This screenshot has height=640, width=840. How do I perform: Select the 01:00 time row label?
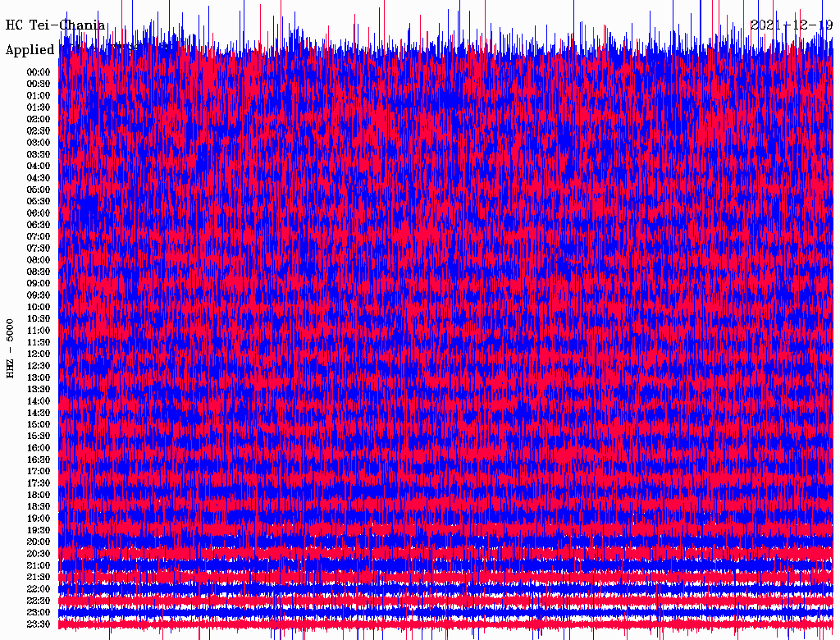(x=39, y=96)
